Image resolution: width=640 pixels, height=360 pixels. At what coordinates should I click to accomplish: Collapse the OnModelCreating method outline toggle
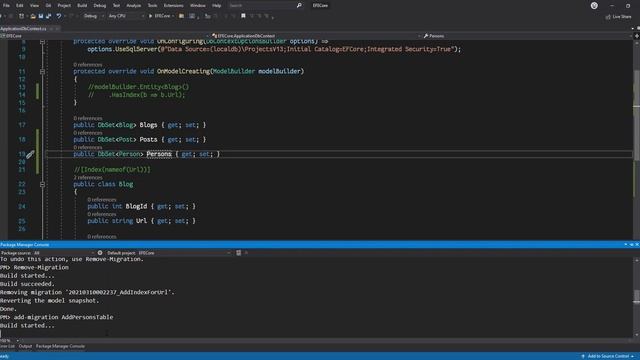coord(42,71)
